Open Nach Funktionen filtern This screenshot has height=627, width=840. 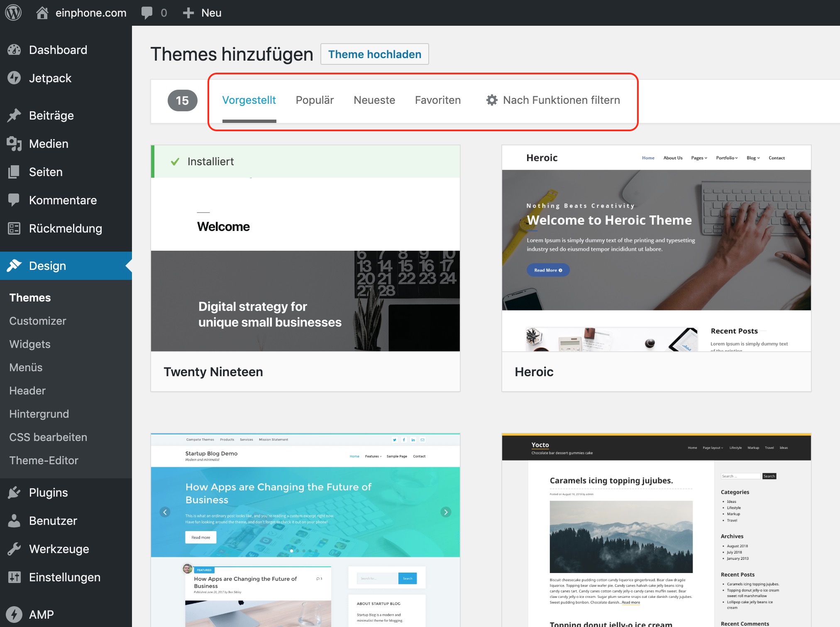point(553,100)
